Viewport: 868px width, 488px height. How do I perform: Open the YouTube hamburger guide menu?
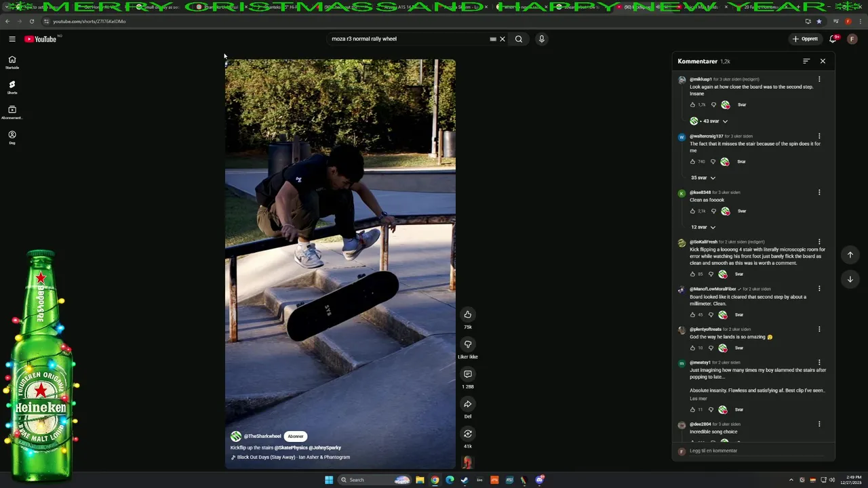12,39
